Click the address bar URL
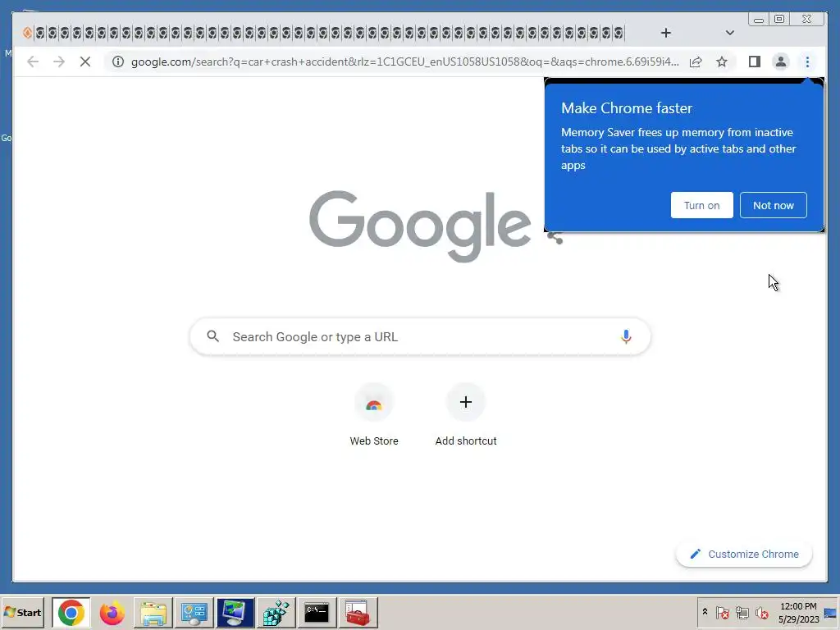840x630 pixels. point(404,62)
